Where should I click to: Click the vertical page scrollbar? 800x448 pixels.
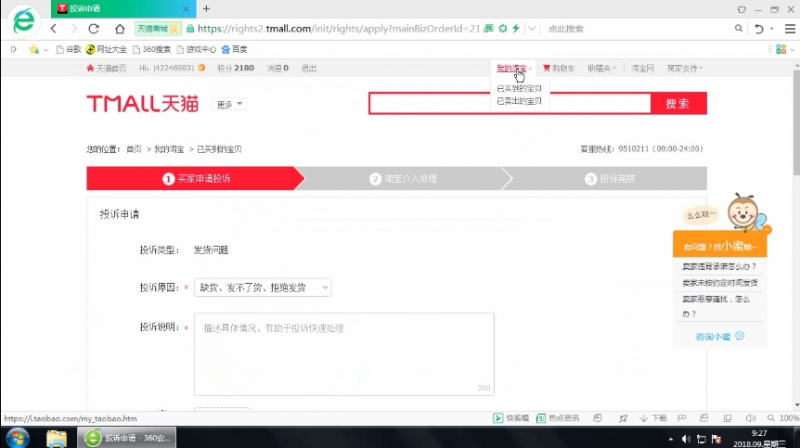click(x=796, y=122)
